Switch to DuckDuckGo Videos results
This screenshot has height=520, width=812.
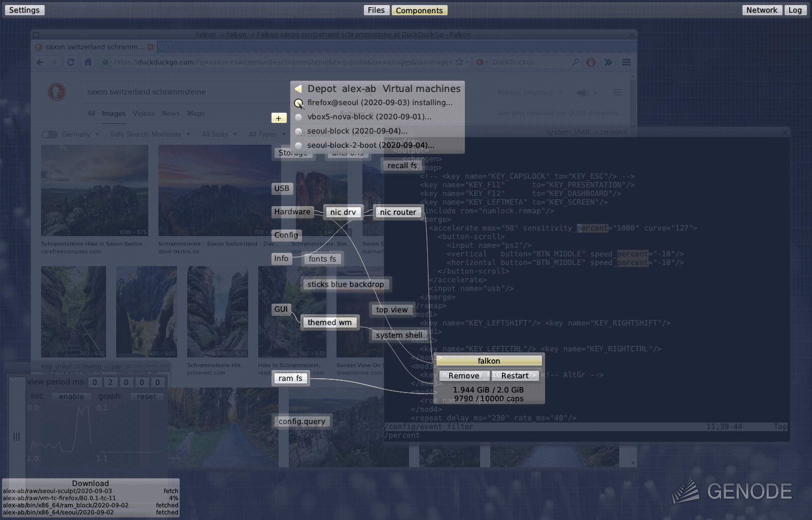[144, 113]
